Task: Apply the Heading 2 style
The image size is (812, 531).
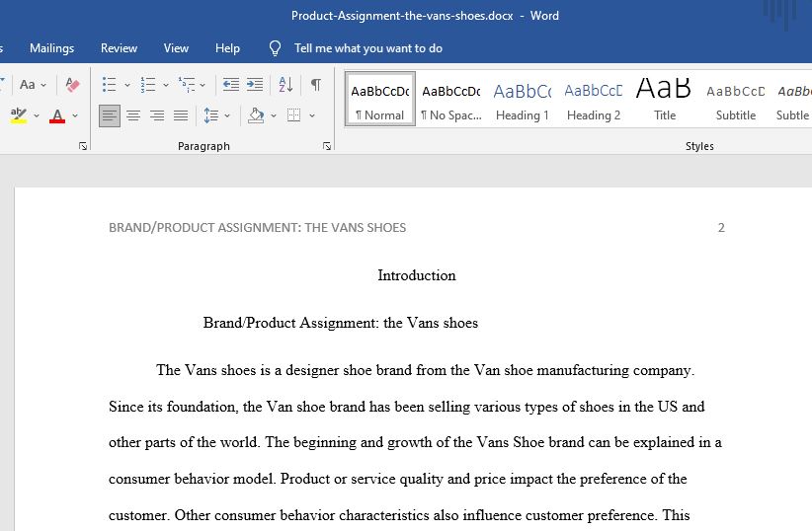Action: click(594, 99)
